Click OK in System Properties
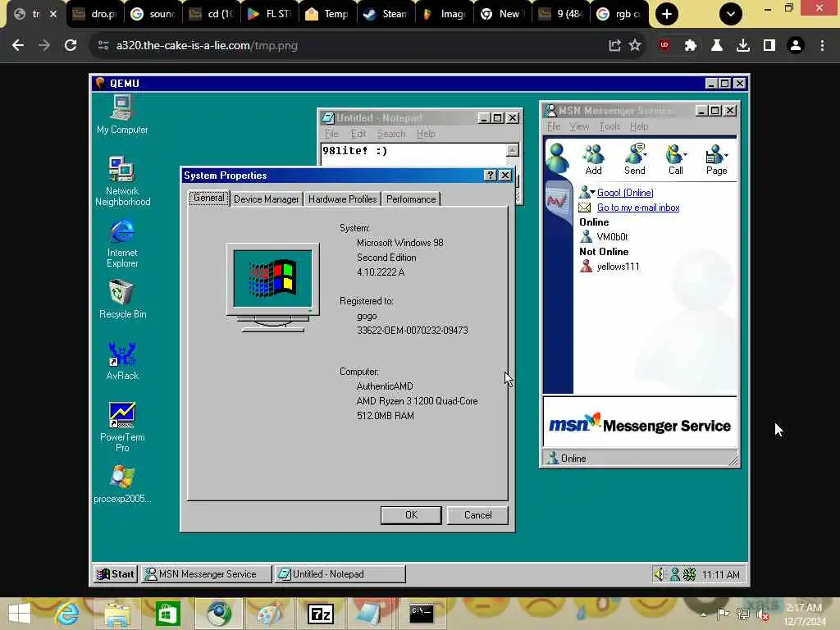This screenshot has height=630, width=840. point(411,515)
